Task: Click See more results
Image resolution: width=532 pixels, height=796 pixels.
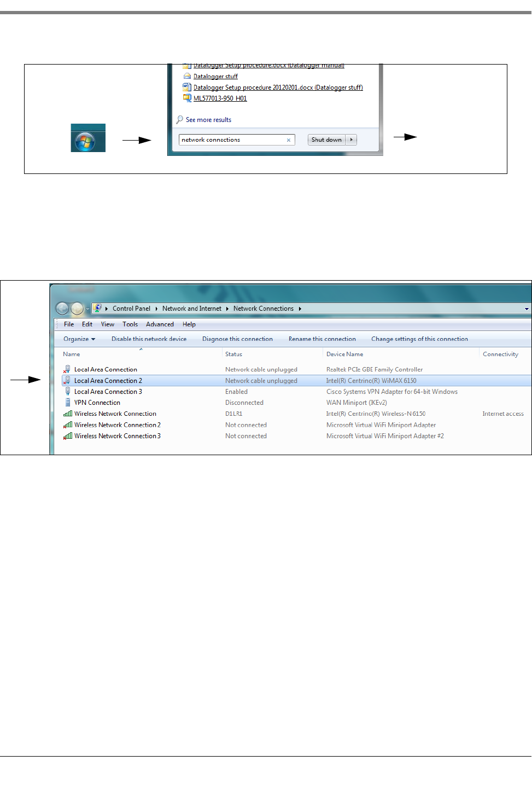Action: tap(208, 120)
